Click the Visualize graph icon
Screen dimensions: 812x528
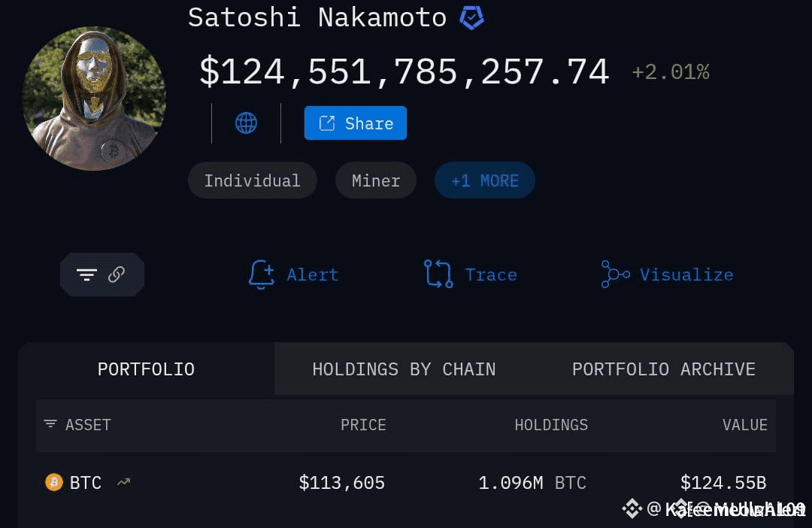(615, 275)
